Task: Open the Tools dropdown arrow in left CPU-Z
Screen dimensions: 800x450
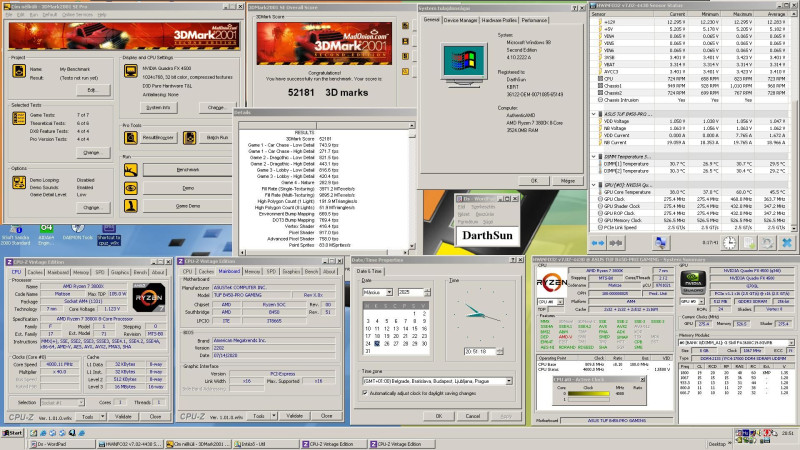Action: pyautogui.click(x=103, y=416)
